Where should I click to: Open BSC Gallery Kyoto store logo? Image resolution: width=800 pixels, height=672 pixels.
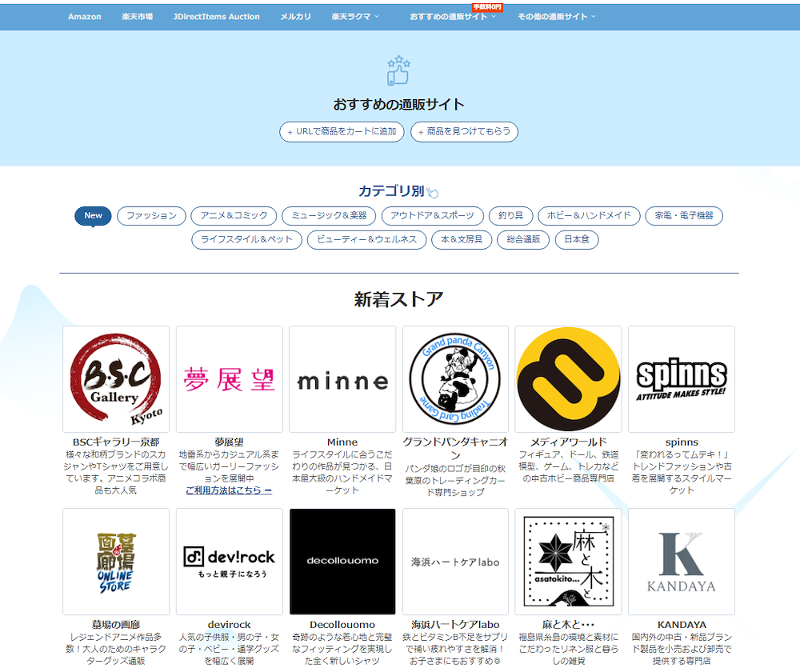(116, 379)
